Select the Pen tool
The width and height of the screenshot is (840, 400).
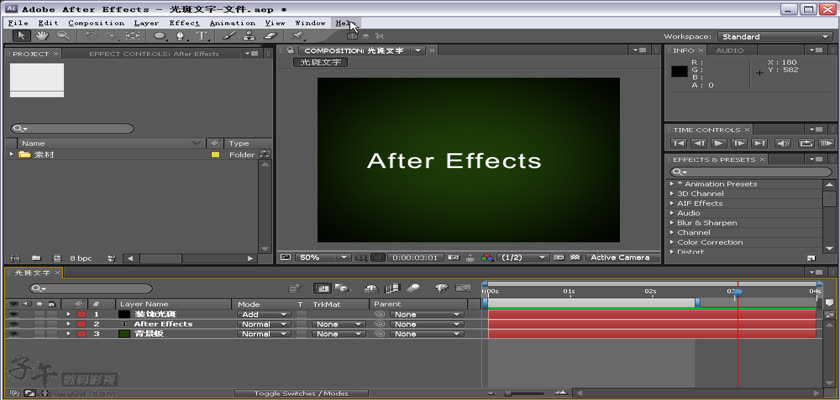coord(181,36)
